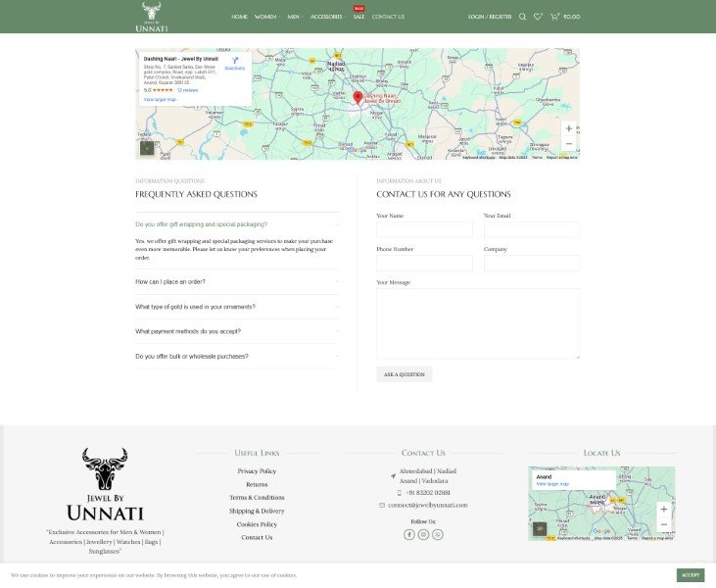
Task: Click the connect@jewelbyunnati.com email address
Action: 428,506
